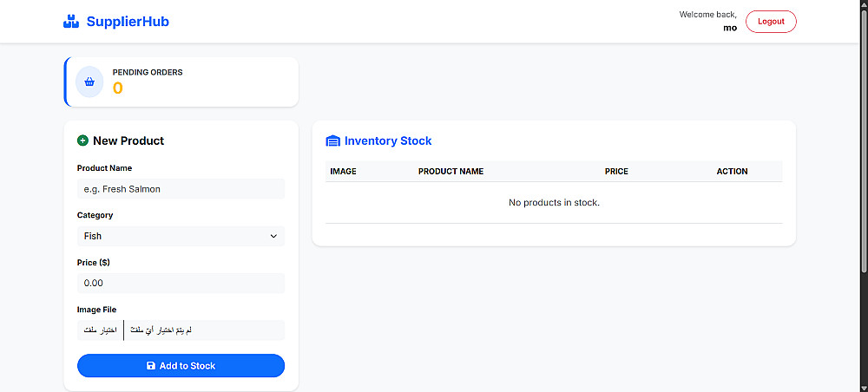Viewport: 868px width, 392px height.
Task: Click the ACTION column header
Action: coord(732,172)
